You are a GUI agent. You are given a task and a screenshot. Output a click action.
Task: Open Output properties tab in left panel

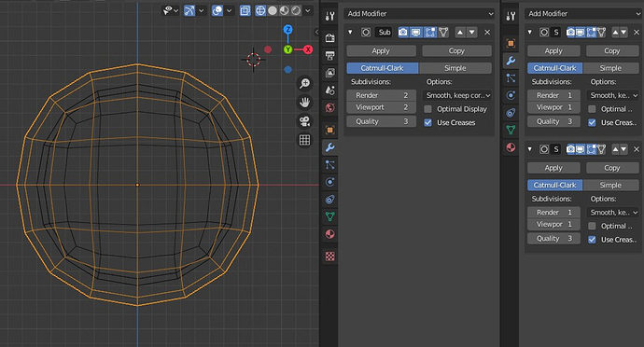pos(329,55)
